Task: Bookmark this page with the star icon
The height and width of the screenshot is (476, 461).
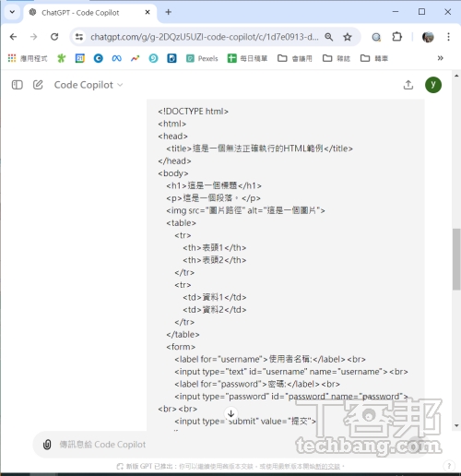Action: [348, 37]
